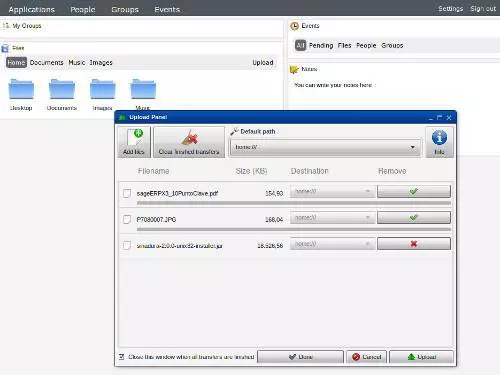Toggle close window when transfers finished checkbox
Image resolution: width=500 pixels, height=375 pixels.
(x=122, y=357)
